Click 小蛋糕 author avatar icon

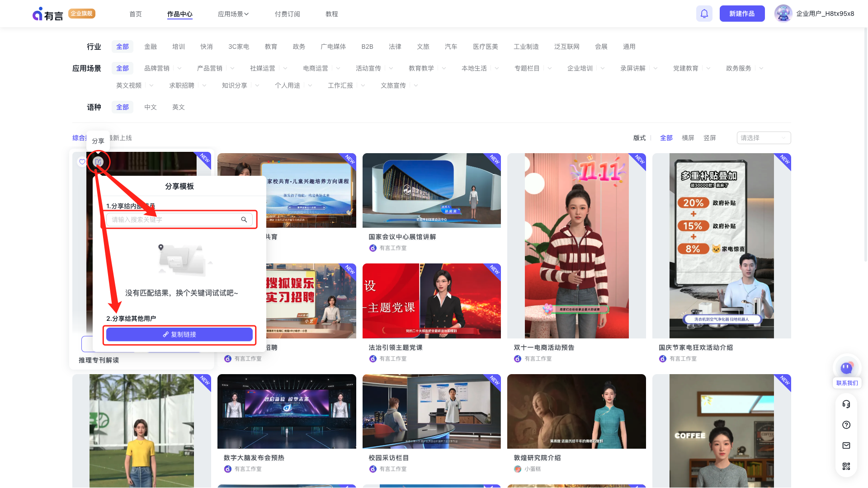[x=518, y=469]
